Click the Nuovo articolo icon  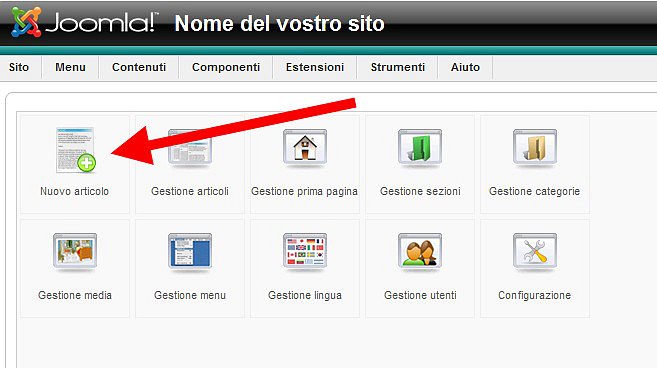pos(76,150)
